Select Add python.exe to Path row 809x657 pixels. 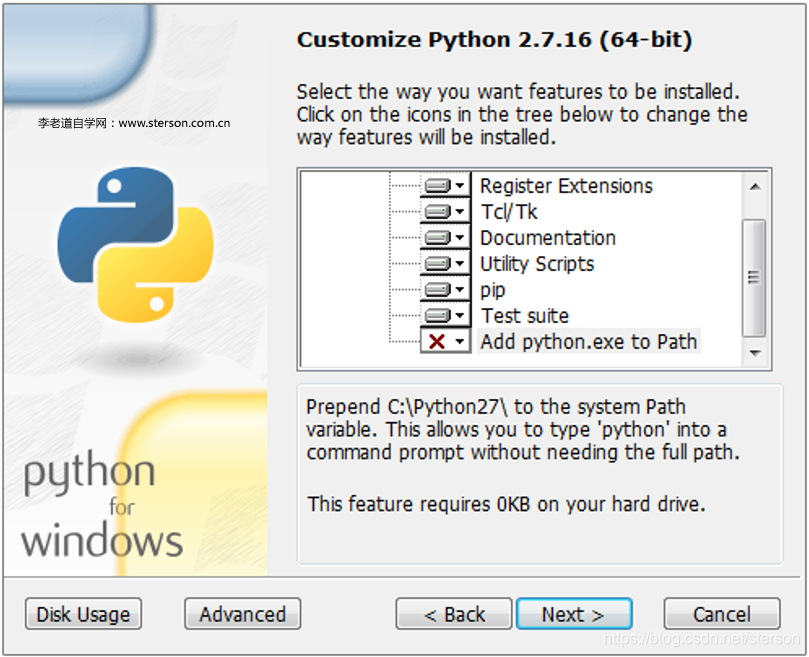588,342
